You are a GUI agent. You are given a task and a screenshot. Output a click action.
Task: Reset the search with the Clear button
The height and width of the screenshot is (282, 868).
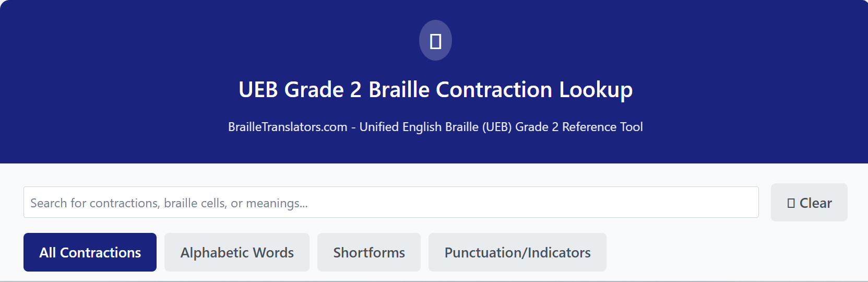[809, 203]
